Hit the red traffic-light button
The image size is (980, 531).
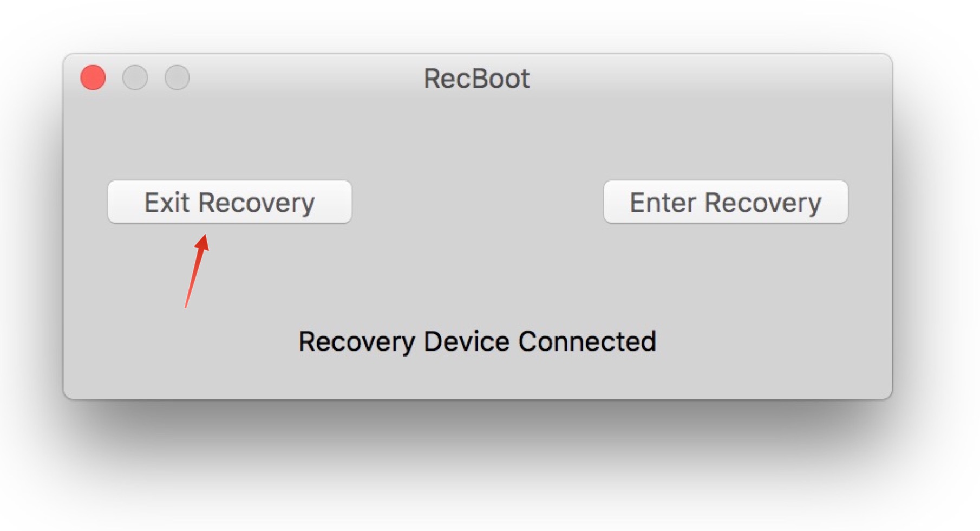[x=93, y=77]
